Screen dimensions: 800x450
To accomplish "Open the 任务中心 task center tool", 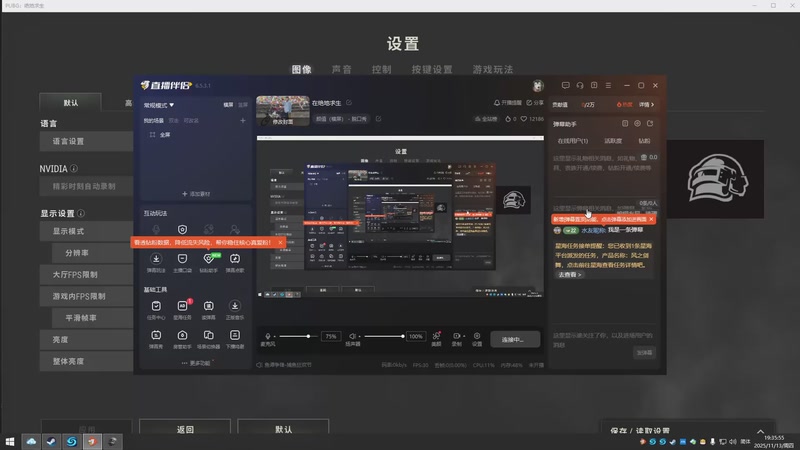I will pyautogui.click(x=156, y=309).
